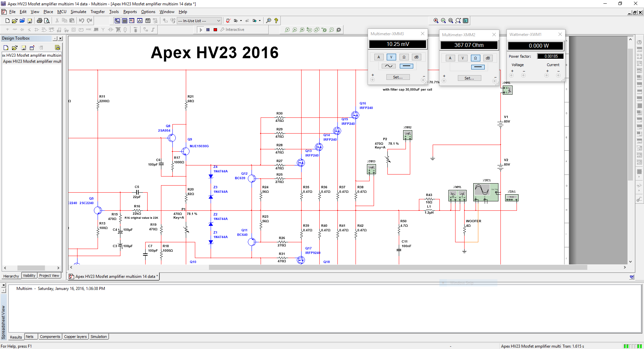Open the Grapher toolbar icon
Image resolution: width=644 pixels, height=349 pixels.
pos(140,21)
